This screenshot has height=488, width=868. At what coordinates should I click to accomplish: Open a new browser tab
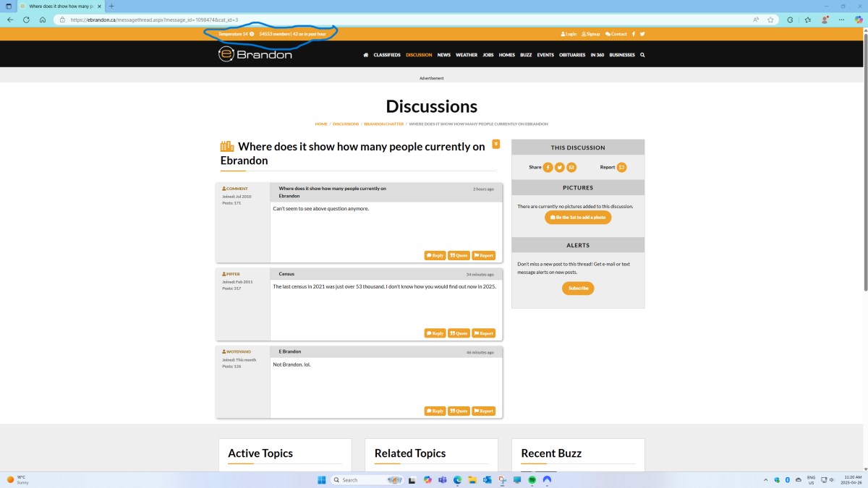(111, 6)
